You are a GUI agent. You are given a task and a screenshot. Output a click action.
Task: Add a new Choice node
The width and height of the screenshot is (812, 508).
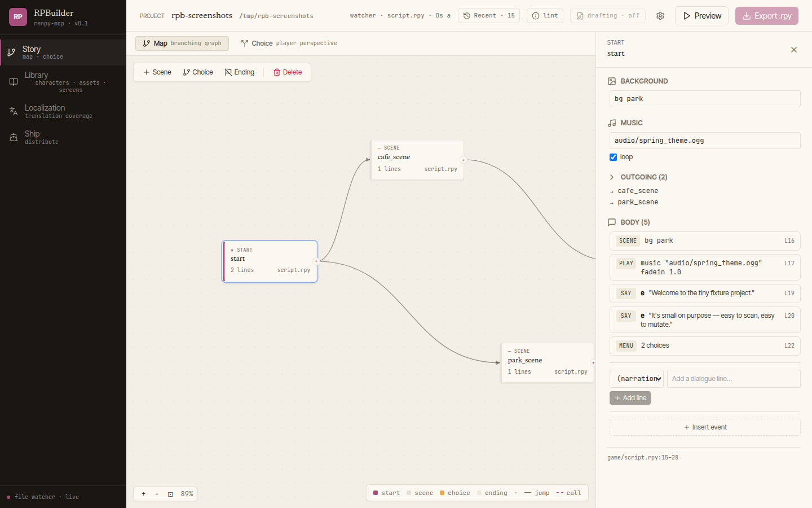(x=198, y=72)
